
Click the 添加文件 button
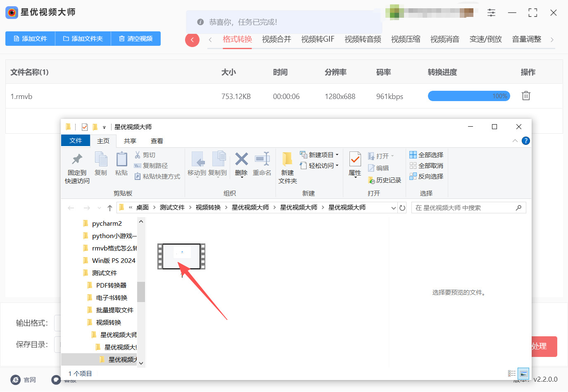30,38
